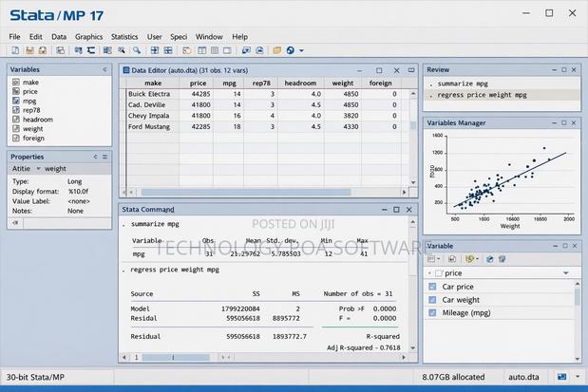Click the delete icon at the end of the Variable toolbar
Image resolution: width=588 pixels, height=392 pixels.
(503, 259)
